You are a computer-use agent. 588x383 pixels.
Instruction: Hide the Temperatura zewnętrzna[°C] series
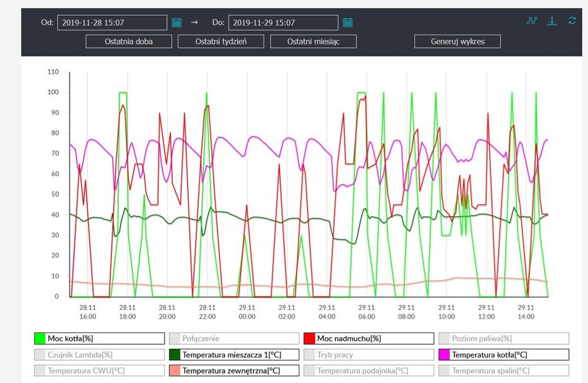coord(234,371)
